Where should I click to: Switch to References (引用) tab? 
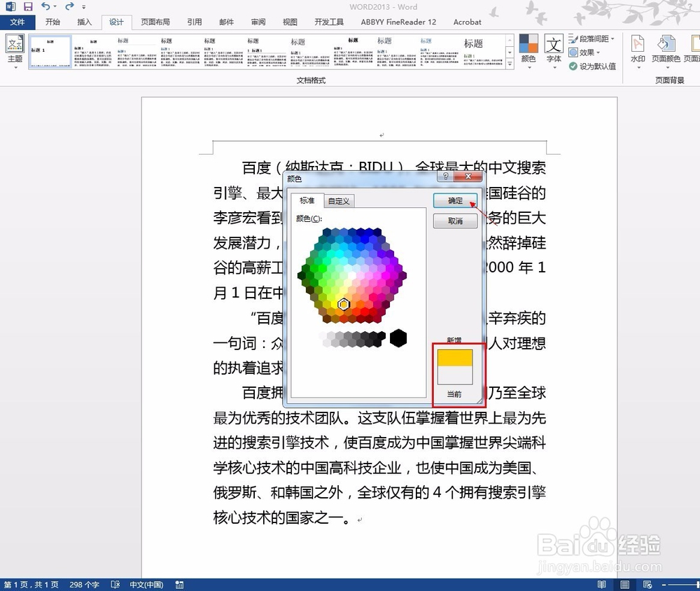(194, 22)
